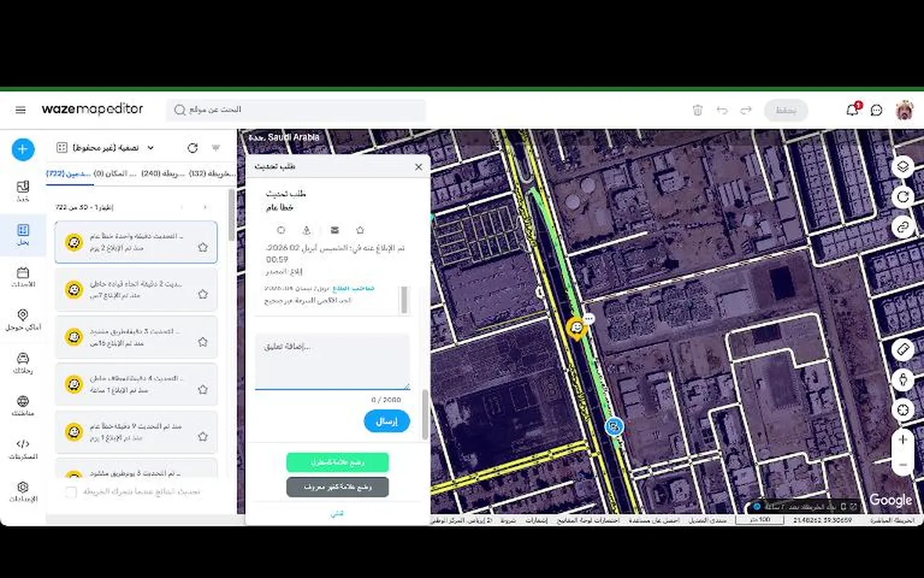Screen dimensions: 924x578
Task: Star the update 9 general error issue
Action: point(203,437)
